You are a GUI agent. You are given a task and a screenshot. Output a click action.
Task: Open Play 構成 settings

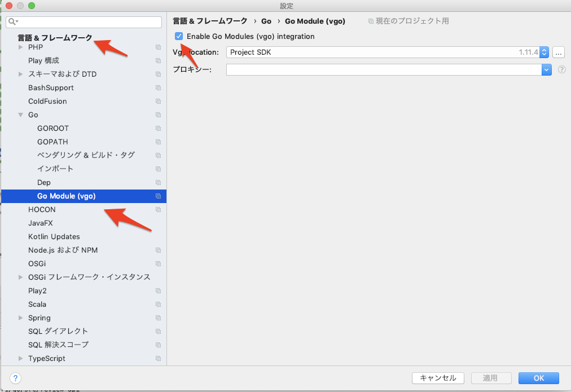pos(43,60)
